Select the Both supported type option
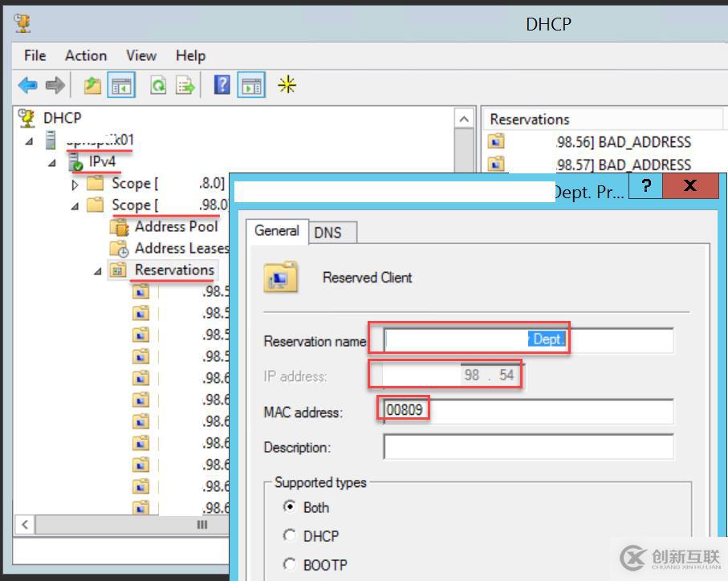728x581 pixels. (x=290, y=507)
